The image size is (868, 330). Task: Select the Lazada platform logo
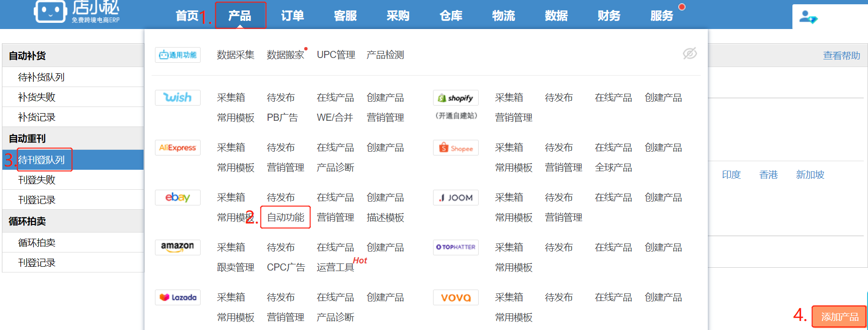click(178, 297)
